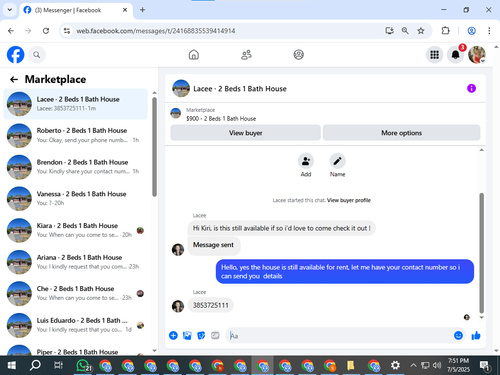This screenshot has height=375, width=500.
Task: Open the emoji picker smiley
Action: click(458, 335)
